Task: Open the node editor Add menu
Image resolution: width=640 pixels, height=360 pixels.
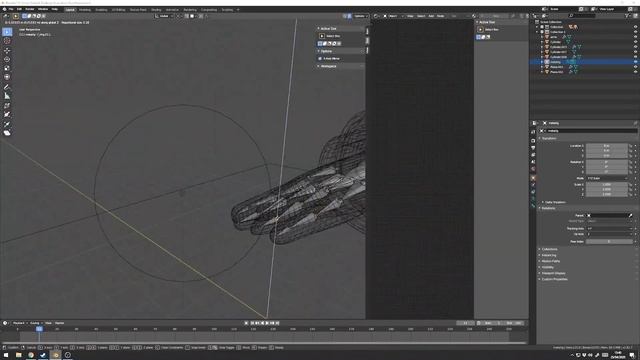Action: pos(431,16)
